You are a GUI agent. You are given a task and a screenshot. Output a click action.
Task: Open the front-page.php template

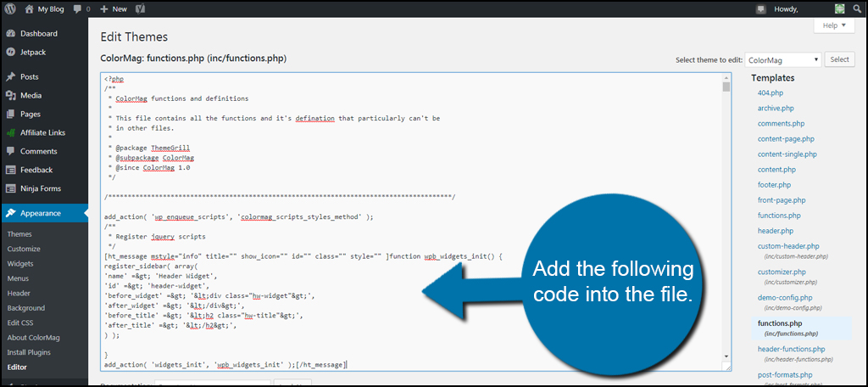(x=782, y=200)
